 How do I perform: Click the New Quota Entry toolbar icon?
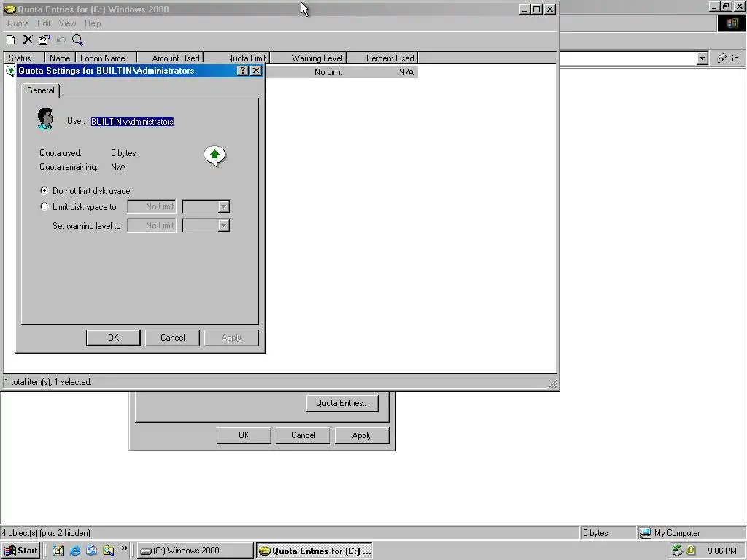tap(10, 40)
